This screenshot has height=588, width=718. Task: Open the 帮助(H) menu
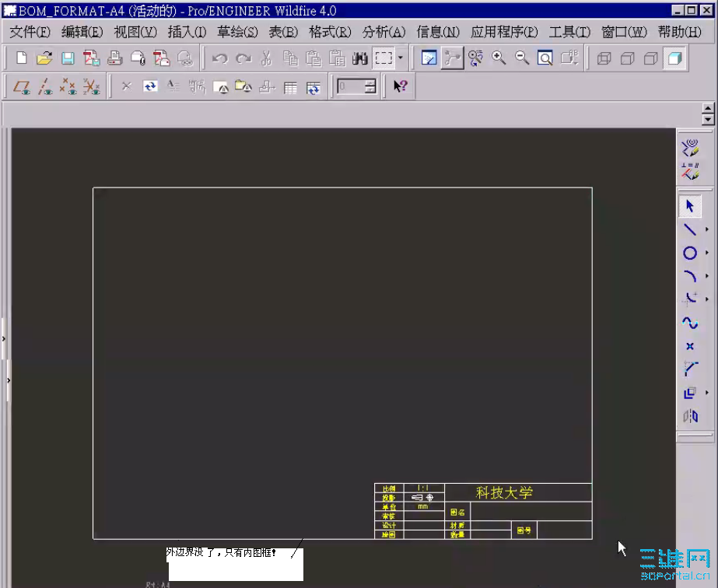[x=680, y=32]
